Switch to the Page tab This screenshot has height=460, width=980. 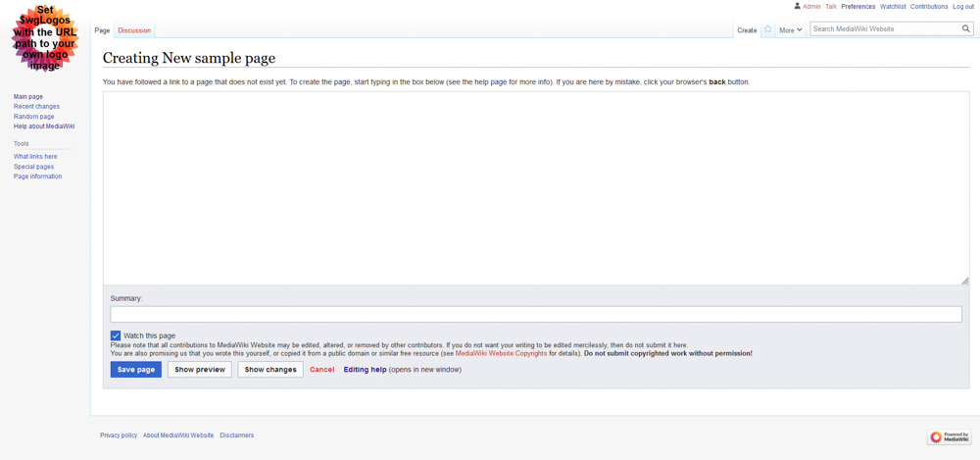[103, 30]
